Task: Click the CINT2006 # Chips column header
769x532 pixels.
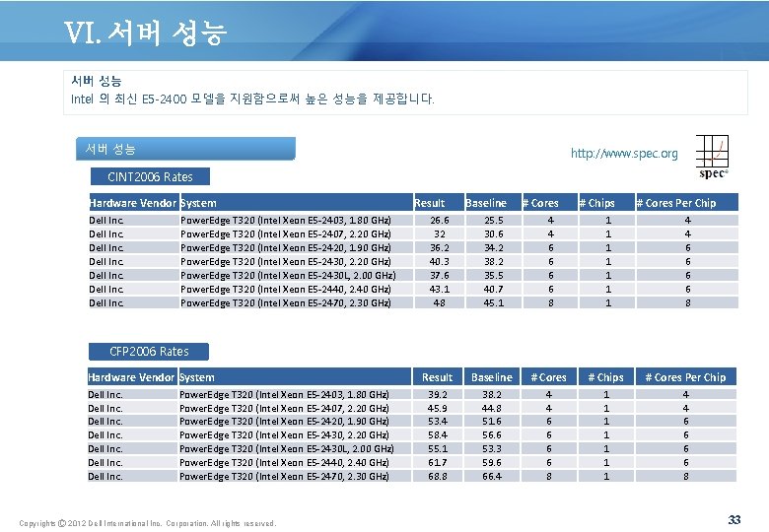Action: (x=606, y=203)
